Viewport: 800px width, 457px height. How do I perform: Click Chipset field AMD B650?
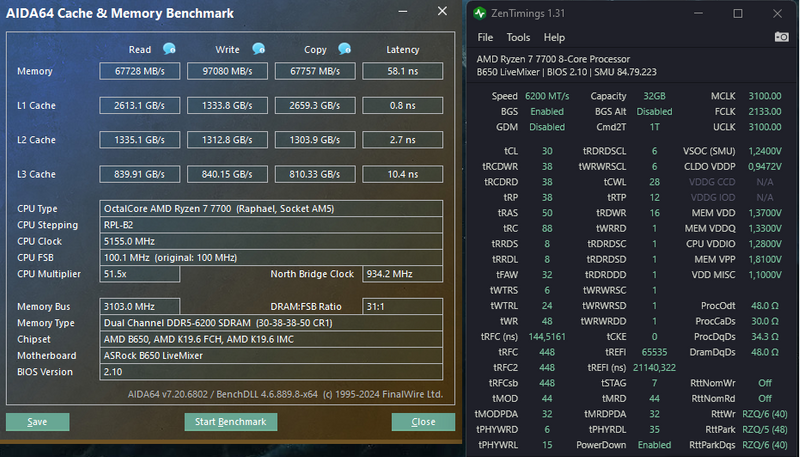(x=271, y=339)
